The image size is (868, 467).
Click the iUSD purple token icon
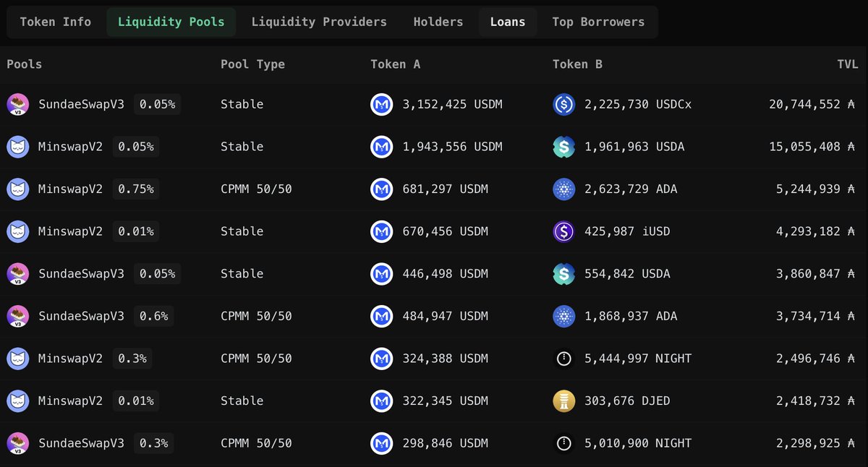[x=563, y=231]
